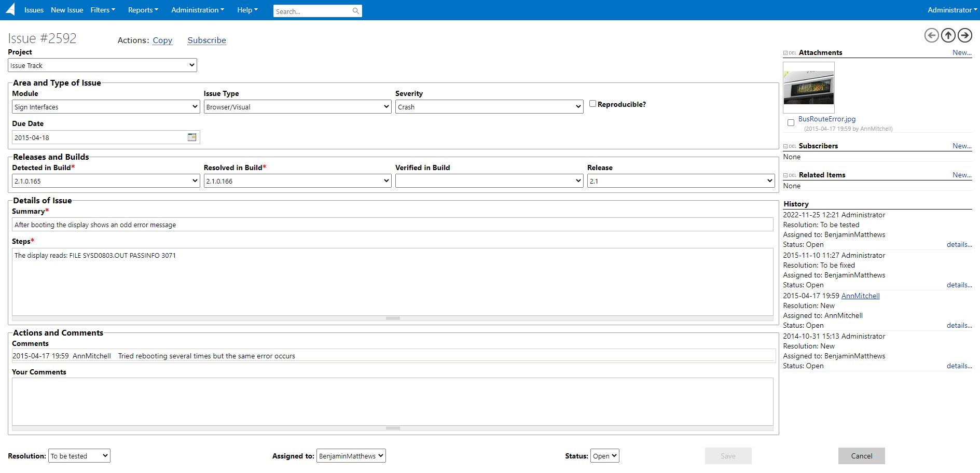Open the Administration menu

(197, 10)
